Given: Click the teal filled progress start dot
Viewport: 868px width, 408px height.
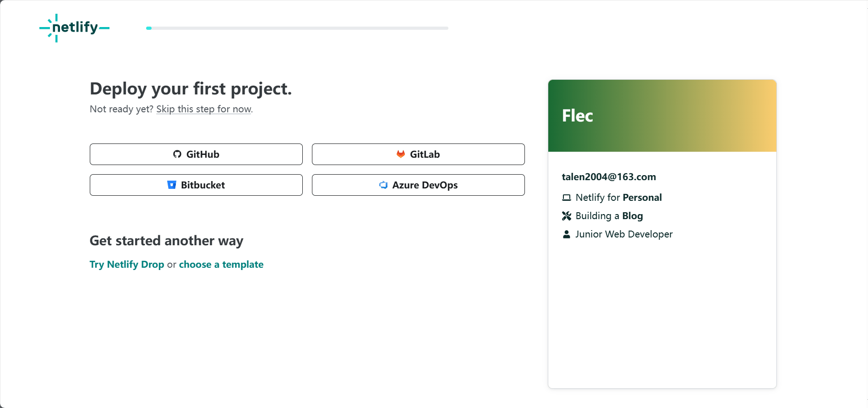Looking at the screenshot, I should (x=149, y=28).
